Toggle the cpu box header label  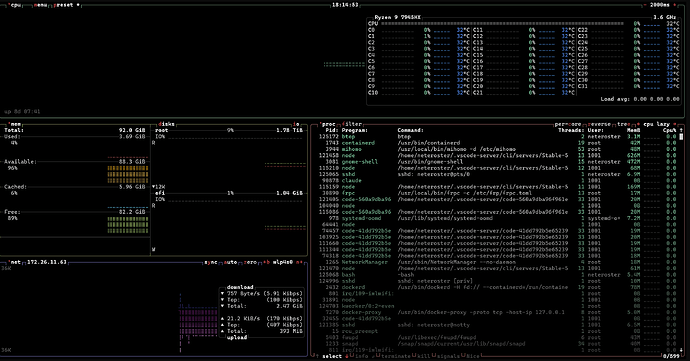pyautogui.click(x=15, y=5)
